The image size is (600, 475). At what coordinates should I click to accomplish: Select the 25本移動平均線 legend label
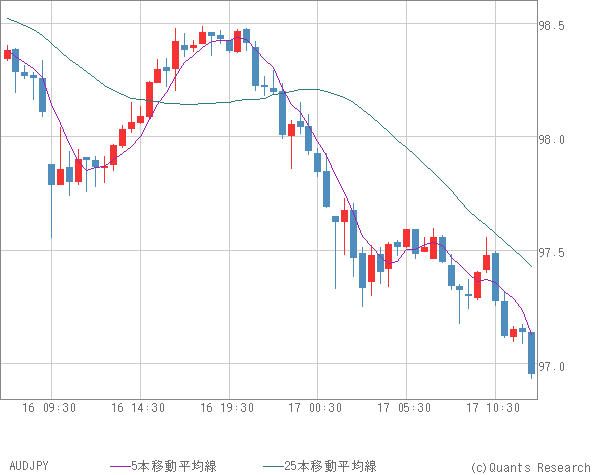[330, 466]
